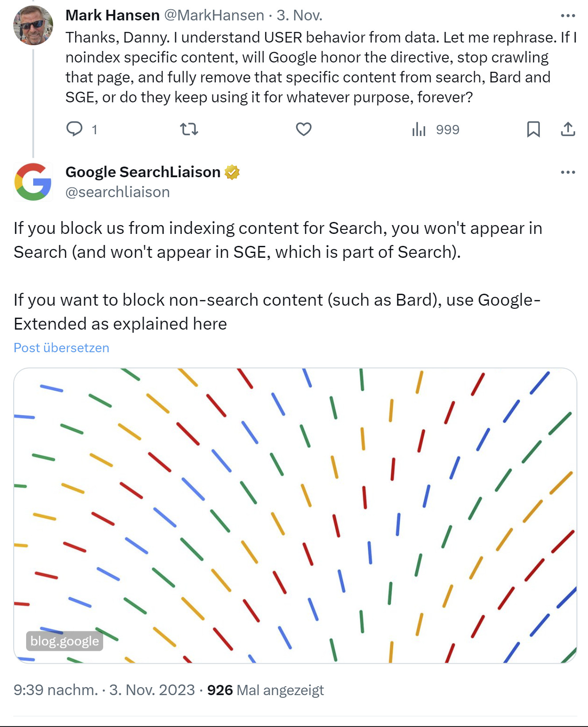Like Mark Hansen's post with the heart icon
588x727 pixels.
click(304, 129)
